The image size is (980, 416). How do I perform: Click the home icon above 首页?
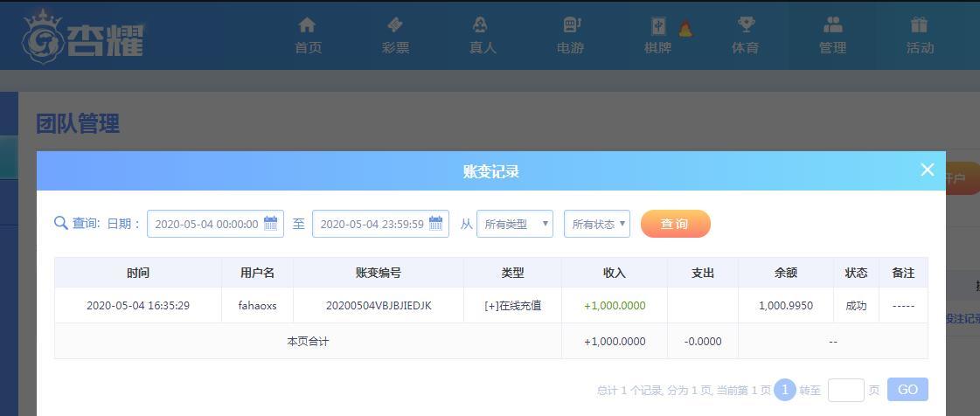tap(307, 24)
